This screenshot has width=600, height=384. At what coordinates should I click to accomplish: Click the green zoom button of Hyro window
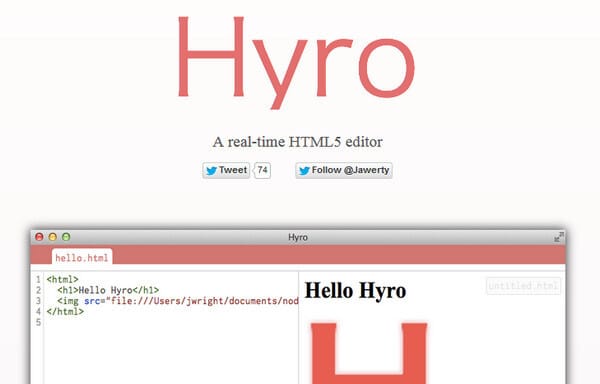click(x=66, y=237)
